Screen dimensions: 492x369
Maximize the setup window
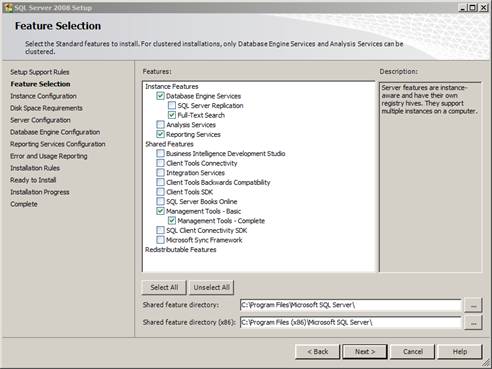473,8
